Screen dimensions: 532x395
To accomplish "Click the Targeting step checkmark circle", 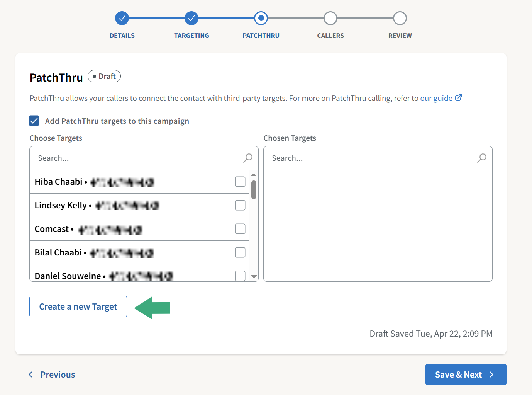I will (191, 18).
